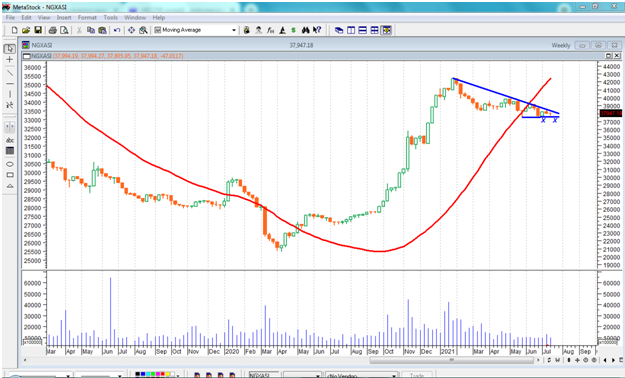Select the abc text tool
The height and width of the screenshot is (378, 625).
coord(10,140)
